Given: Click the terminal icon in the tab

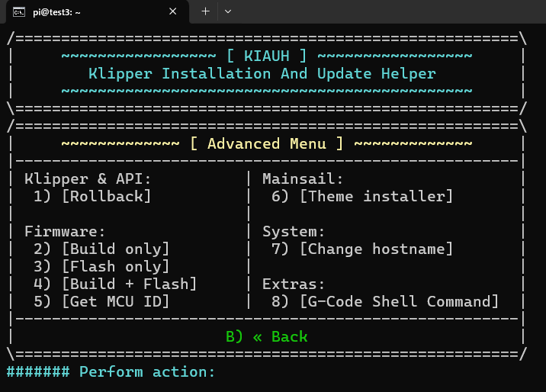Looking at the screenshot, I should tap(21, 11).
